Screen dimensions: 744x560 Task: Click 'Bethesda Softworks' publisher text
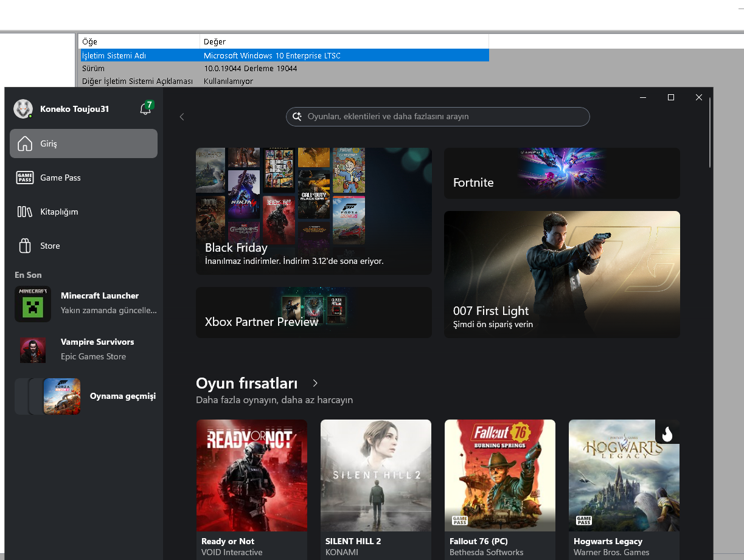tap(486, 552)
